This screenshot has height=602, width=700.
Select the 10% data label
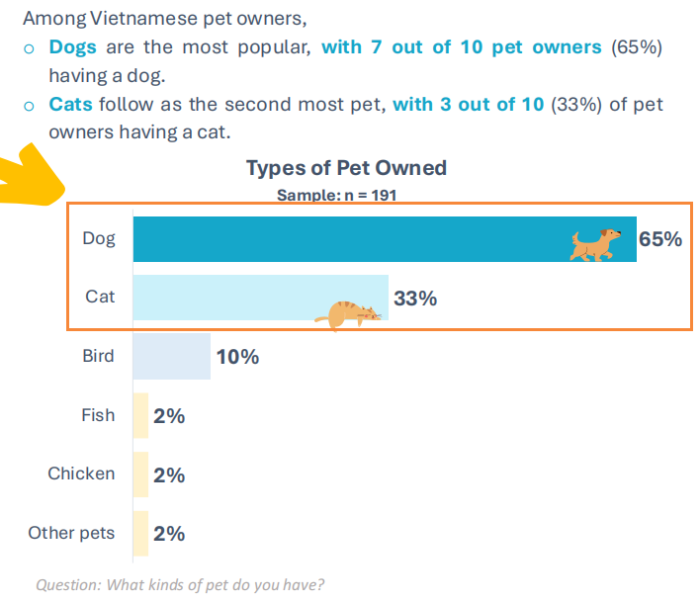point(237,357)
